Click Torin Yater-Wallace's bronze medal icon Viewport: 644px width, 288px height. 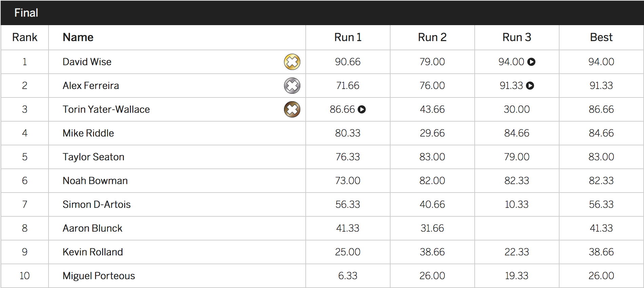tap(292, 109)
